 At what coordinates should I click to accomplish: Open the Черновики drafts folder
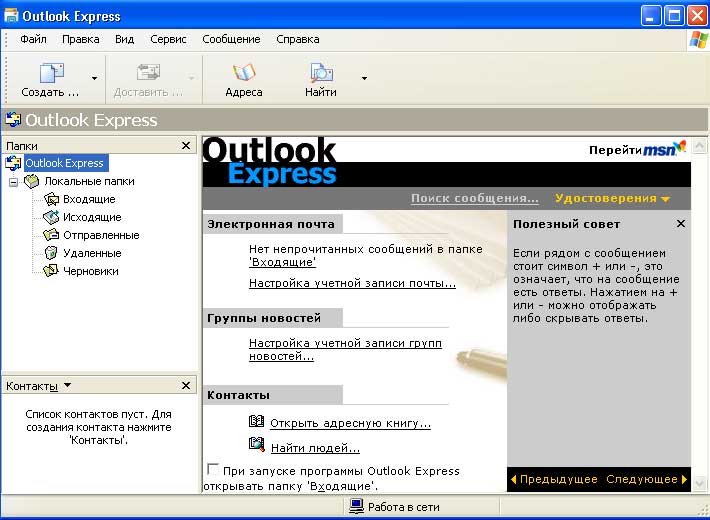click(x=90, y=271)
